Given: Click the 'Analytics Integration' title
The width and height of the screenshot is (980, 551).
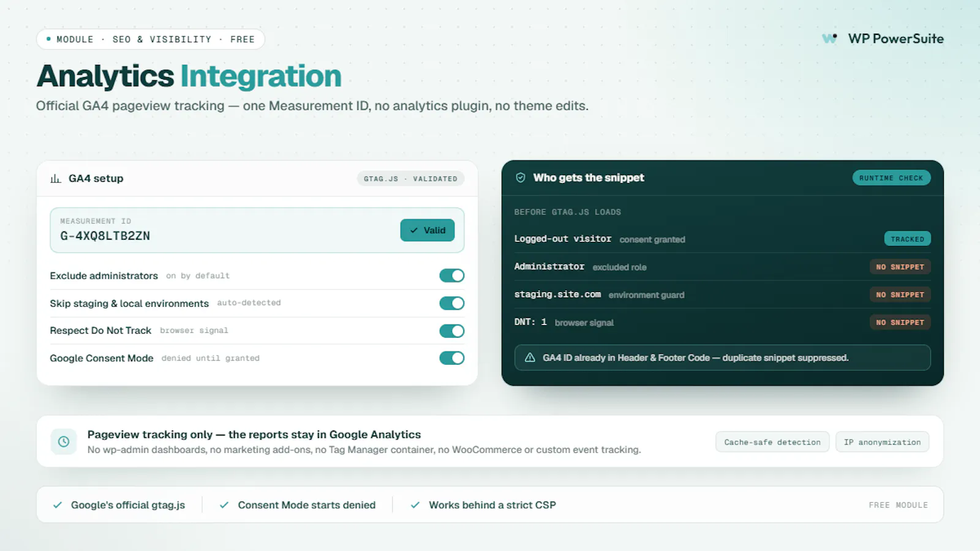Looking at the screenshot, I should (189, 76).
